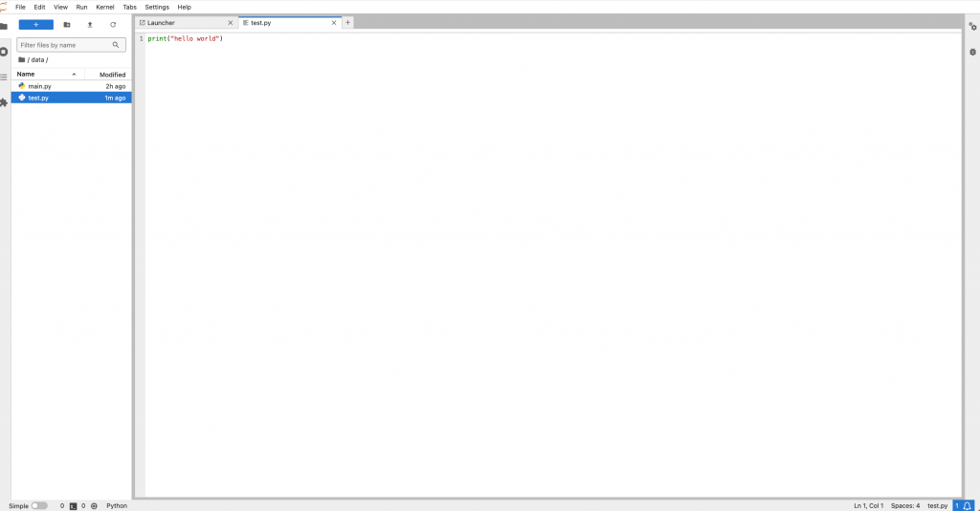Viewport: 980px width, 511px height.
Task: Open the Extension Manager puzzle icon
Action: [4, 102]
